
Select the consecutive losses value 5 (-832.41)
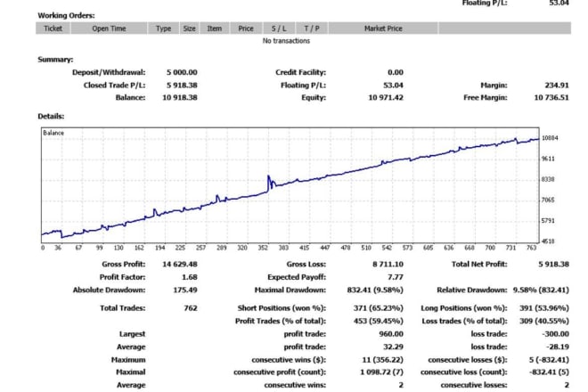click(549, 360)
